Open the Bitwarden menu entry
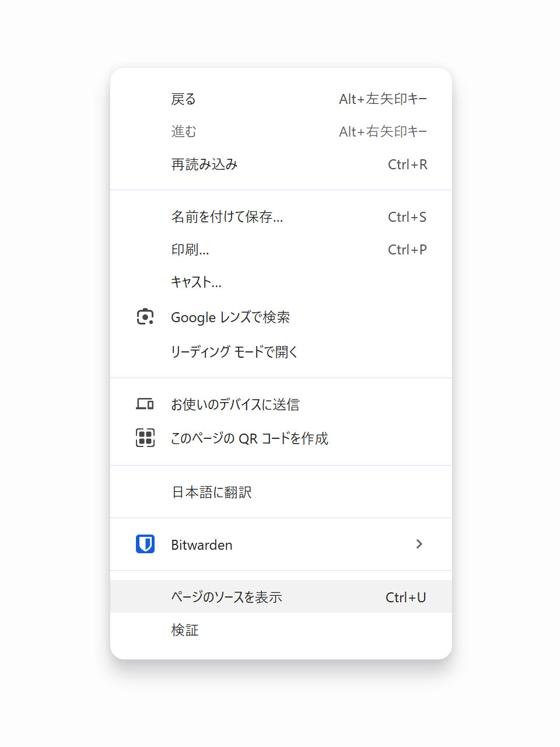 pos(281,544)
